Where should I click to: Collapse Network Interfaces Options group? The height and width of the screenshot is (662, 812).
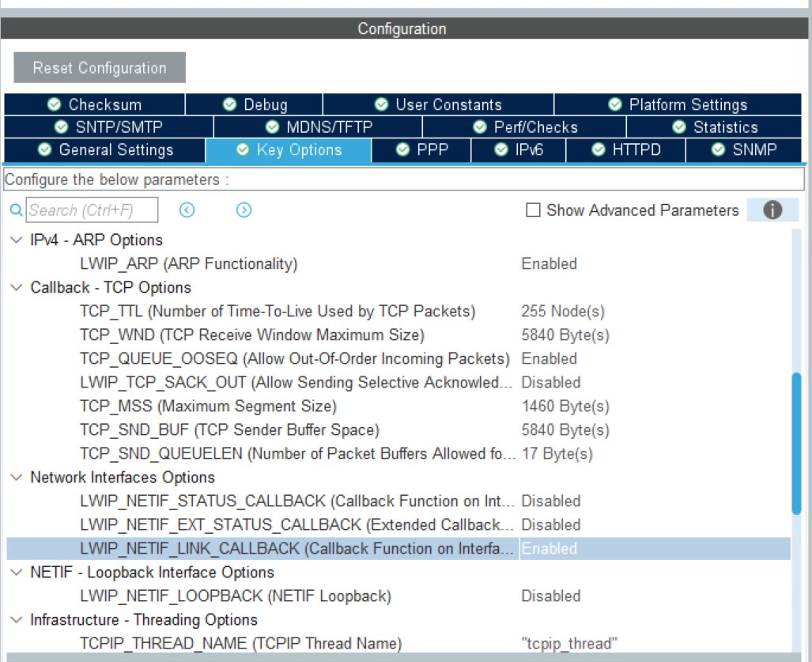pos(17,477)
